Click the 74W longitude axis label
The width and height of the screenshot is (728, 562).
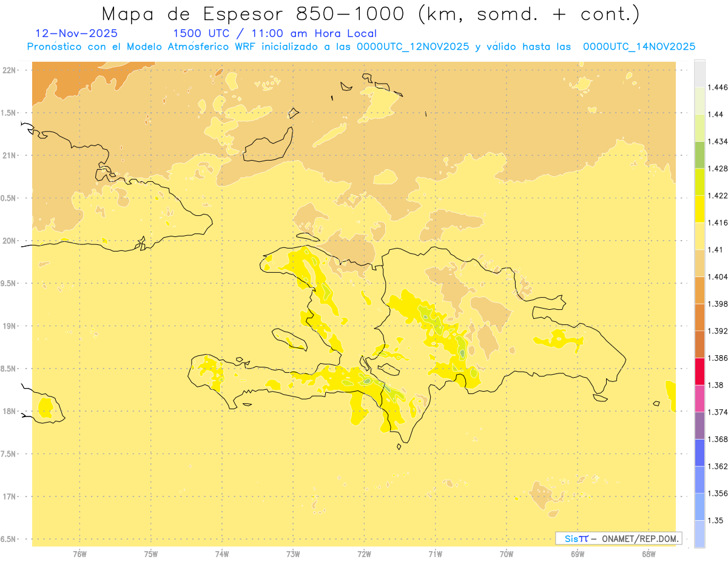point(222,554)
